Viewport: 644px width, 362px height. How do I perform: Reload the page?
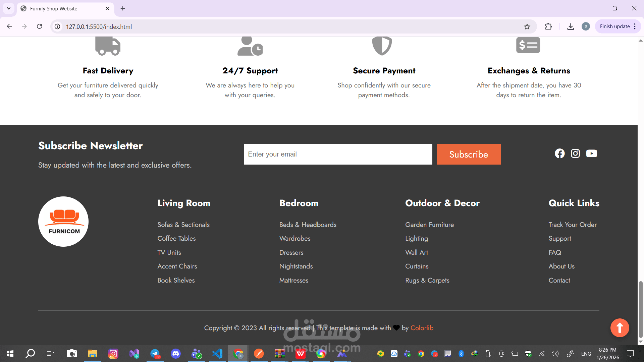point(39,26)
